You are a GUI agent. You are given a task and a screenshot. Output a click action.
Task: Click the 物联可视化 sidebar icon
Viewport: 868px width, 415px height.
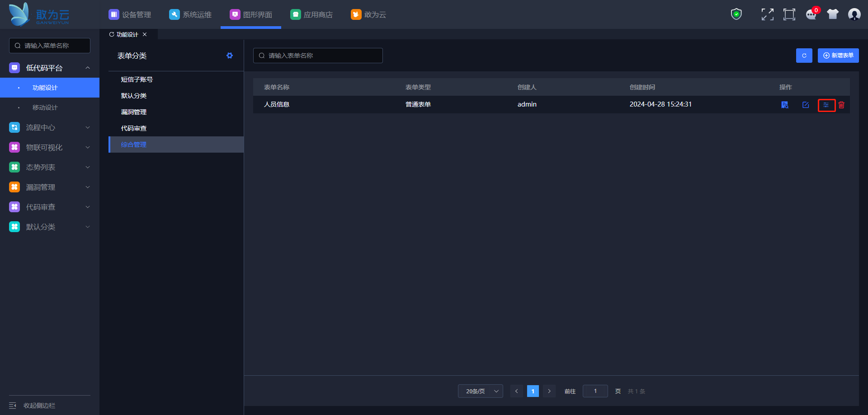[x=14, y=147]
